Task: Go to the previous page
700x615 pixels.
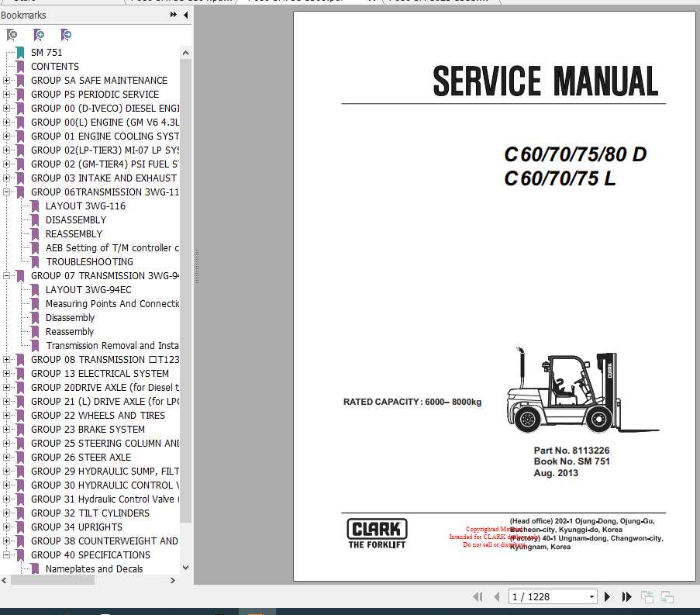Action: 496,596
